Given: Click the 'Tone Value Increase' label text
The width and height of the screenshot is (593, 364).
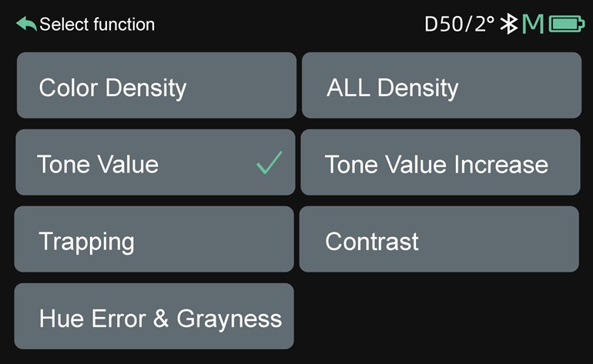Looking at the screenshot, I should [437, 165].
